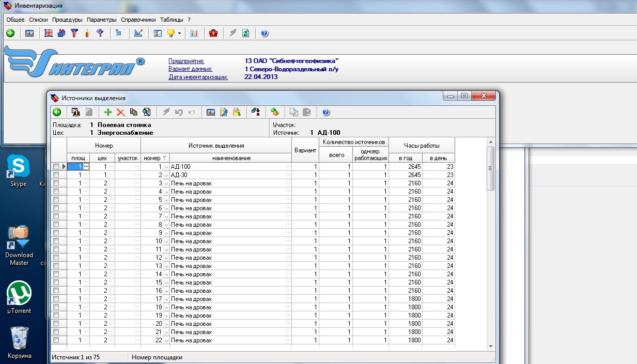Image resolution: width=637 pixels, height=364 pixels.
Task: Click the light bulb icon in main toolbar
Action: (170, 34)
